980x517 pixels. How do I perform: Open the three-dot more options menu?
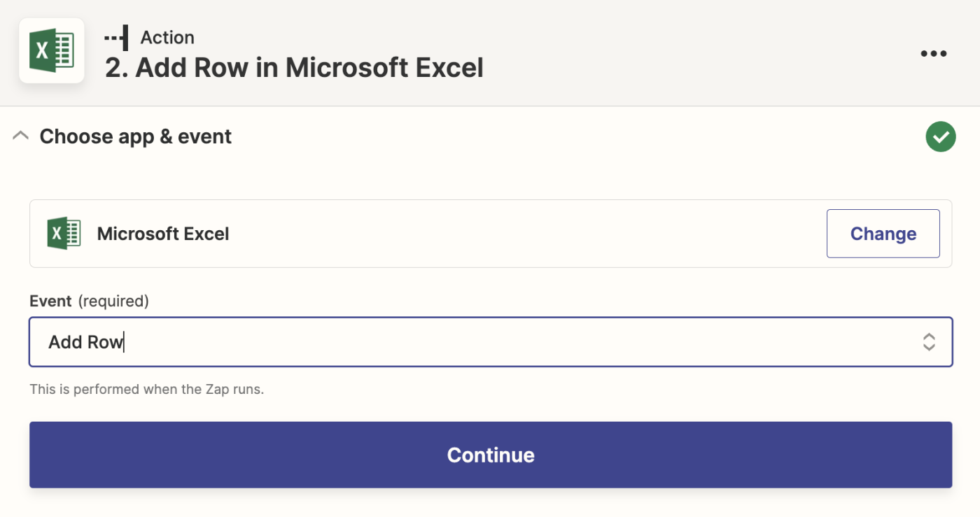point(933,53)
